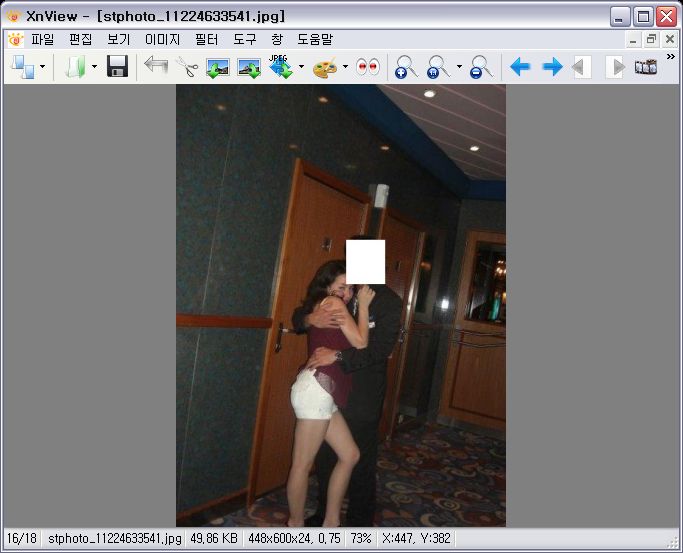Expand the Open folder dropdown arrow
This screenshot has width=683, height=553.
(94, 68)
